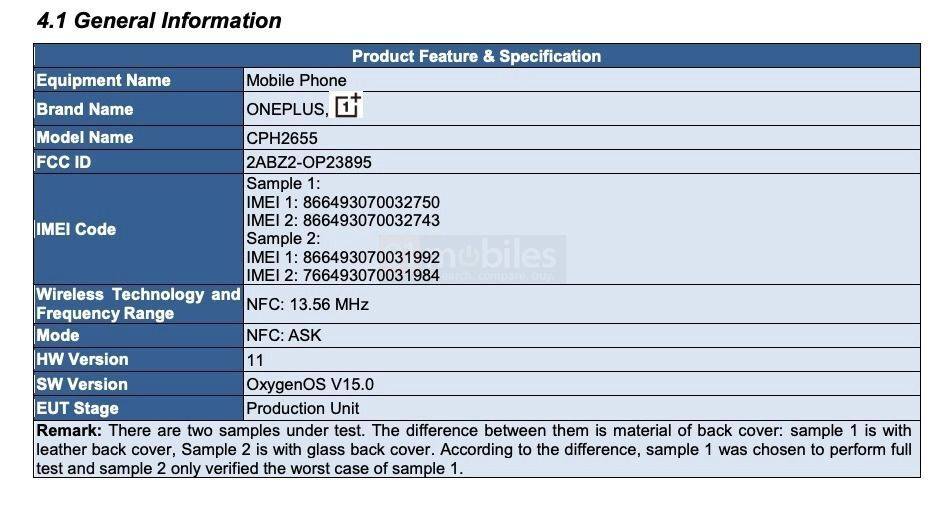Select the 'OxygenOS V15.0' software version
This screenshot has width=945, height=519.
(x=310, y=384)
